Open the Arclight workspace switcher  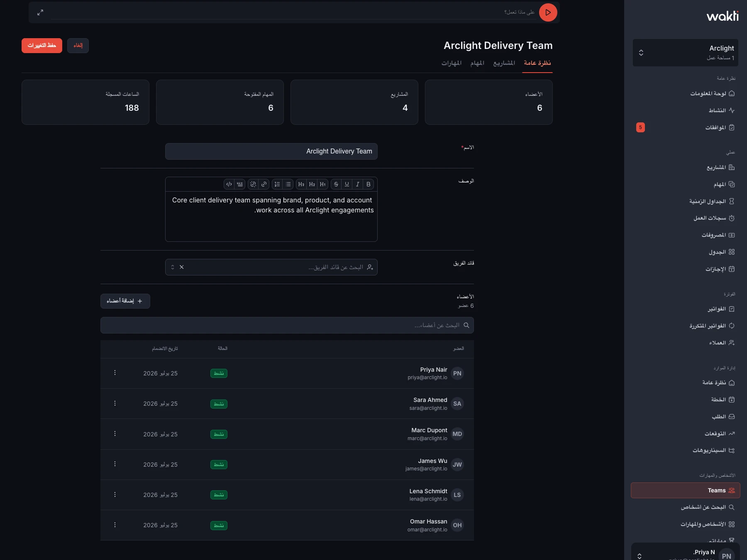tap(686, 53)
